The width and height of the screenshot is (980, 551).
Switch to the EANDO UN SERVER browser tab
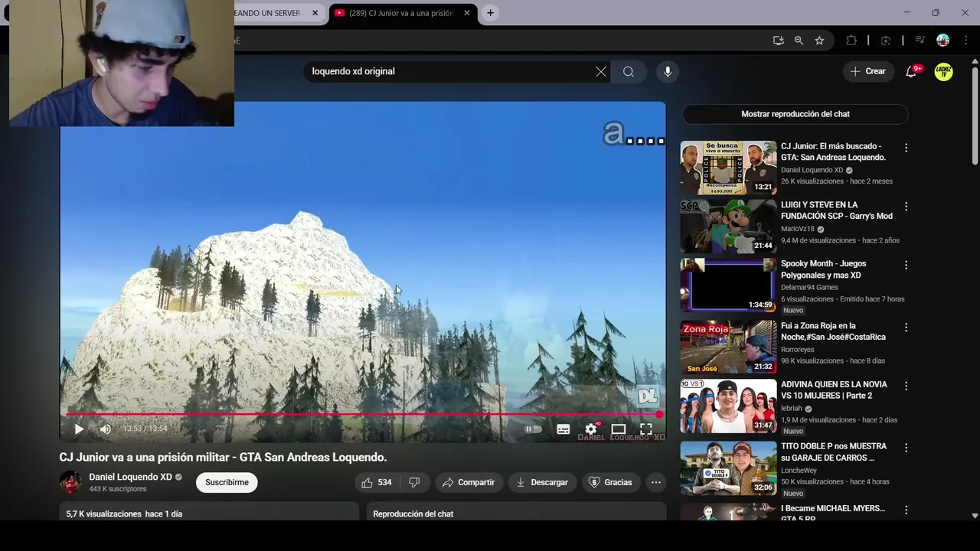coord(268,13)
